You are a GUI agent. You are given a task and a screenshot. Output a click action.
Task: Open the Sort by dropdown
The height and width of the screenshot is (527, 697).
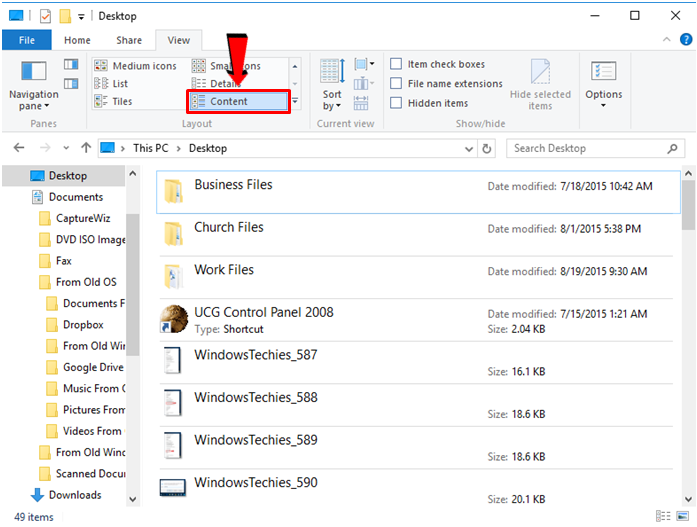[x=332, y=84]
